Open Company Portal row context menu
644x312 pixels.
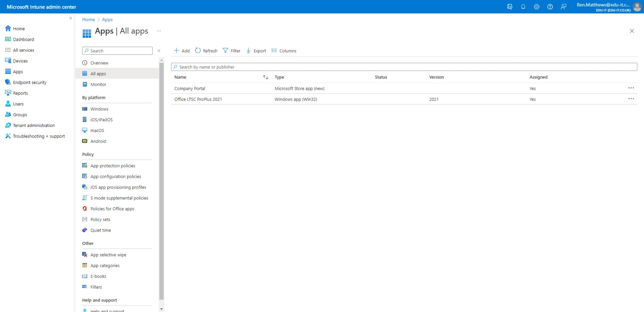coord(631,88)
